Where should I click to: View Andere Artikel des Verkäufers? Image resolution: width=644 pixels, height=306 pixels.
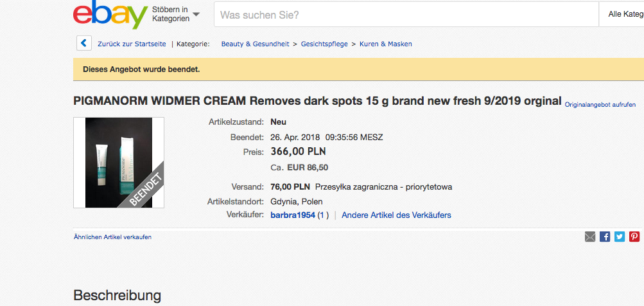pos(396,215)
